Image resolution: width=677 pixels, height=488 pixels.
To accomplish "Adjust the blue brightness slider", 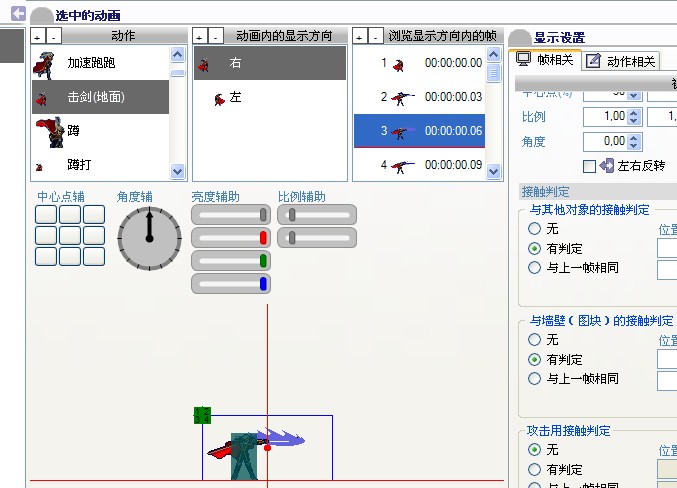I will click(231, 284).
